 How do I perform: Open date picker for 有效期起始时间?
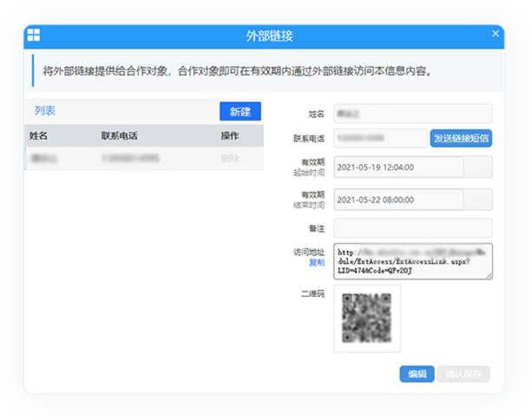click(477, 167)
